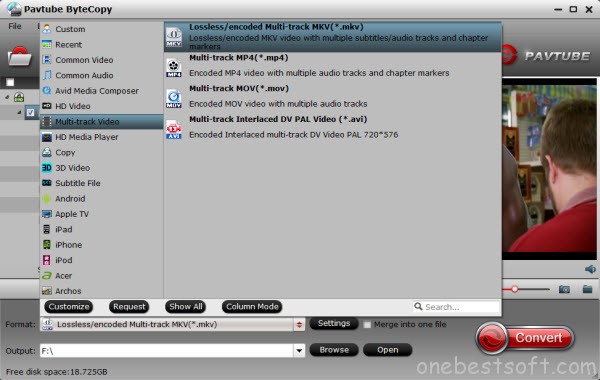The image size is (600, 380).
Task: Take a snapshot with camera icon
Action: coord(564,289)
